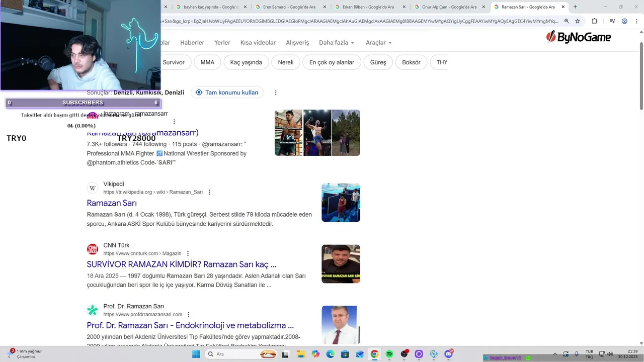Open the CNN Türk result thumbnail
The image size is (644, 362).
pyautogui.click(x=341, y=264)
